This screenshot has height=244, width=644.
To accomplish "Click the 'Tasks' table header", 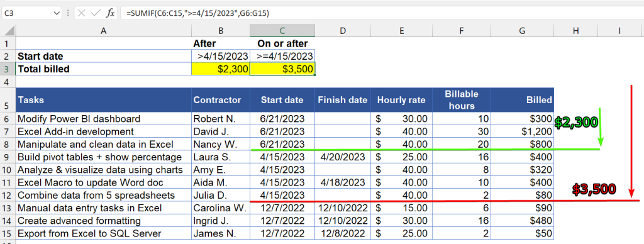I will coord(103,100).
